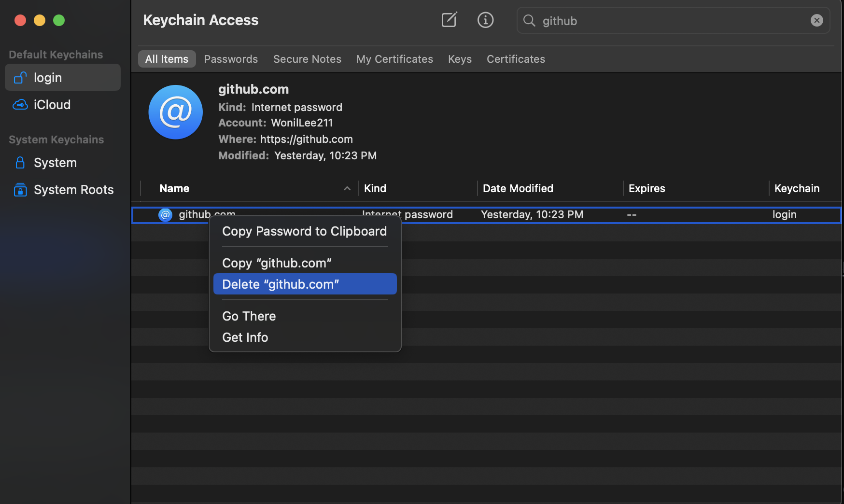Close the window with the red button
This screenshot has width=844, height=504.
tap(20, 20)
